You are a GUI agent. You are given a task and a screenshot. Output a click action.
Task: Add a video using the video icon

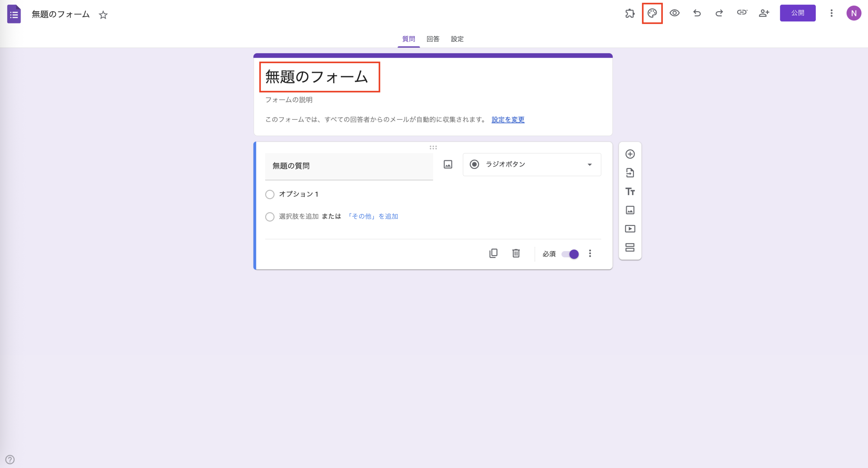tap(630, 228)
